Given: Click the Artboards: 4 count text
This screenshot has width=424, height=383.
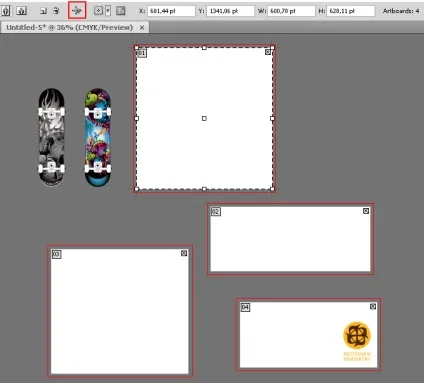Looking at the screenshot, I should click(401, 11).
